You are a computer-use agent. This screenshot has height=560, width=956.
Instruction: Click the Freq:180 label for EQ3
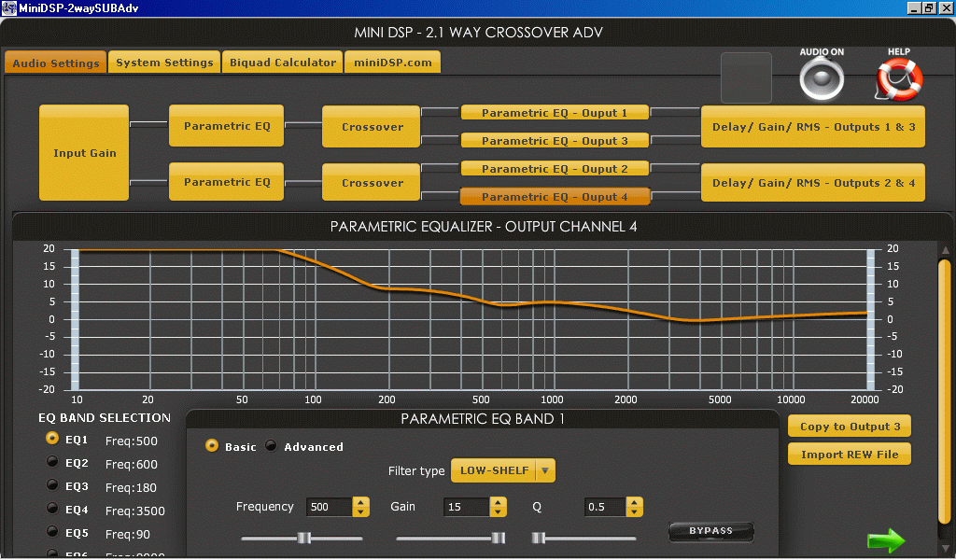131,487
